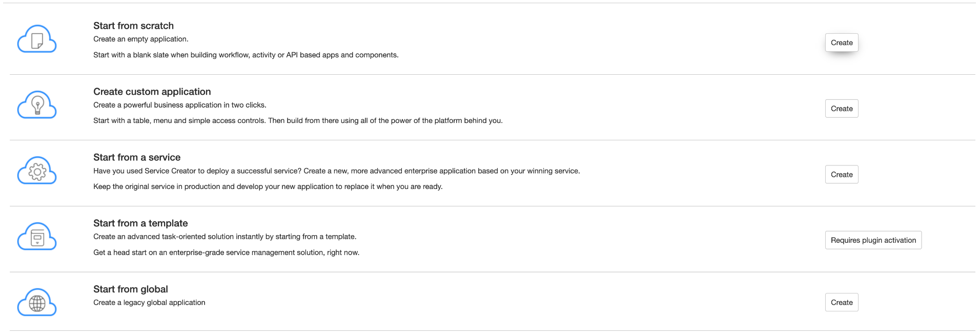The image size is (980, 336).
Task: Click the template cloud icon
Action: pos(37,237)
